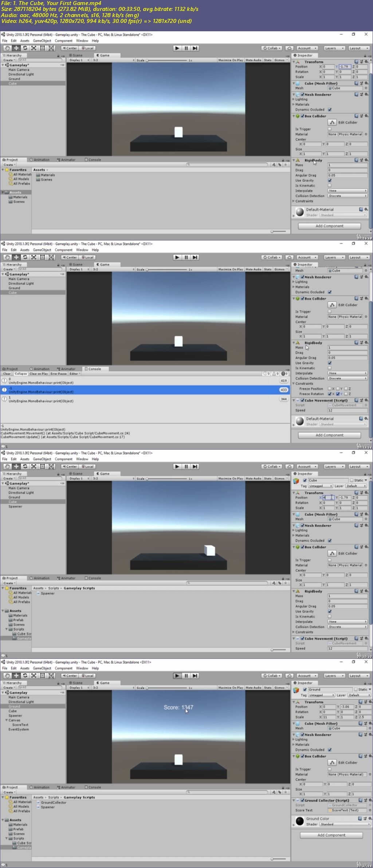
Task: Click the Game view Scale slider, Score: 1347 window
Action: pos(166,688)
